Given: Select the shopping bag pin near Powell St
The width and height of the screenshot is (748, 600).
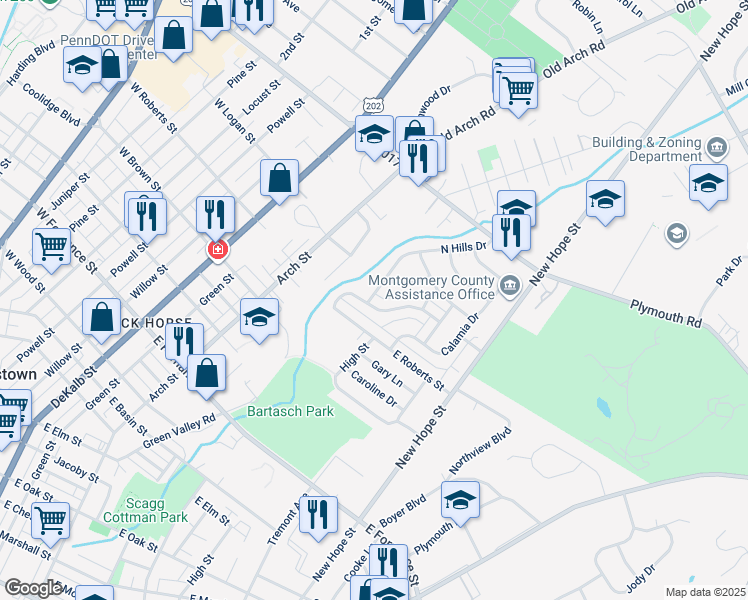Looking at the screenshot, I should coord(280,180).
